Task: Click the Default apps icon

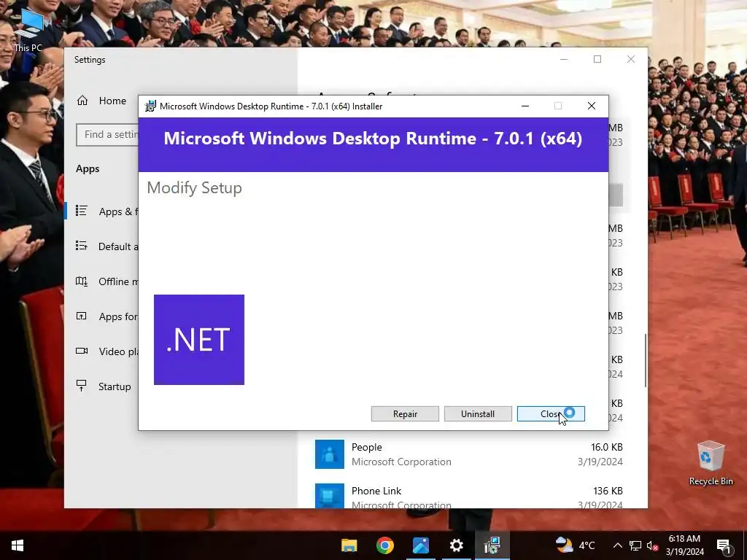Action: [x=82, y=246]
